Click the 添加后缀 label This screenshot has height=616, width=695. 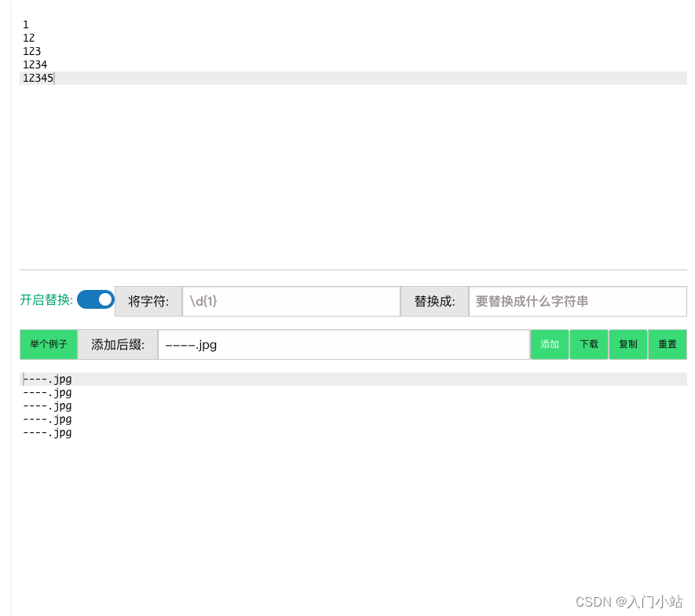click(118, 345)
